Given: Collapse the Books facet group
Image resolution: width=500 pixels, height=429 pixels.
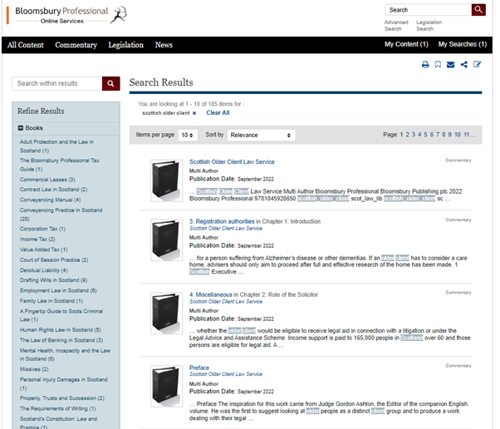Looking at the screenshot, I should click(21, 128).
